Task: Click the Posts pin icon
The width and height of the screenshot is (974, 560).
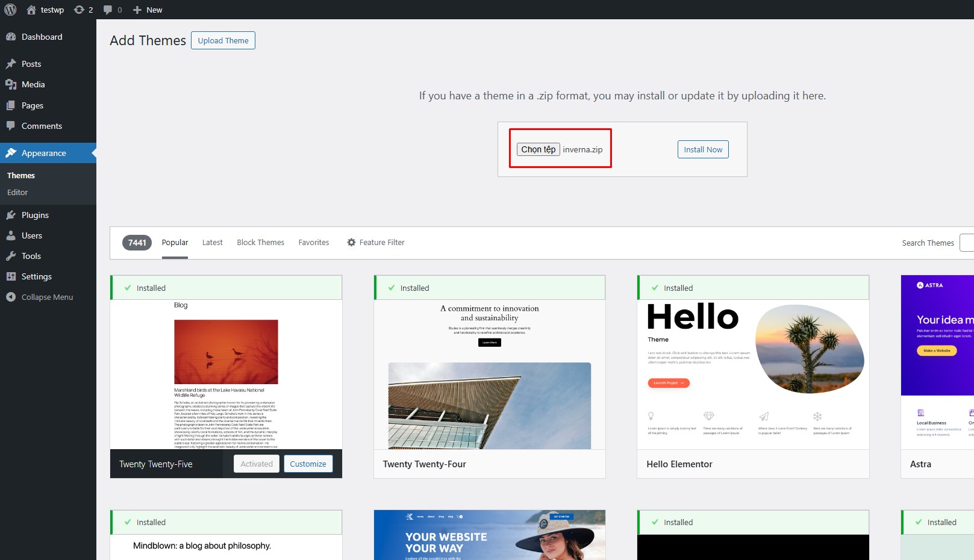Action: tap(11, 64)
